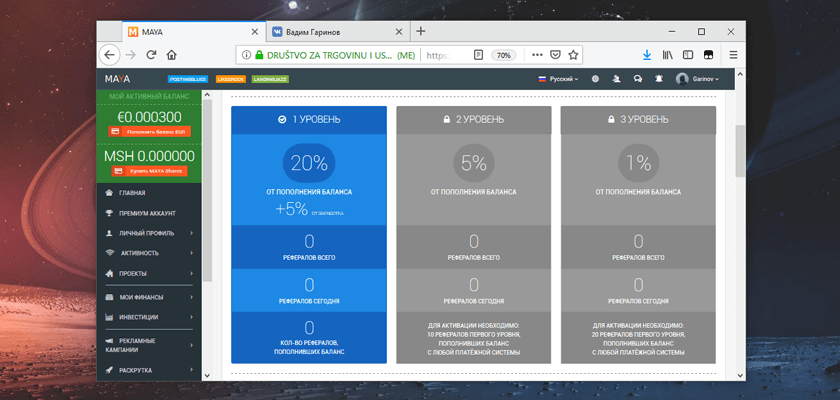Expand Рекламные кампании sidebar menu

tap(149, 345)
